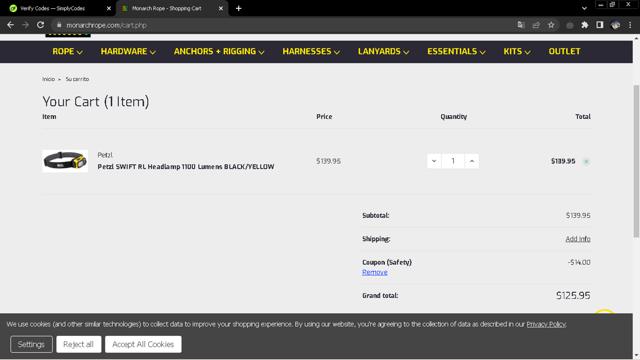Expand the LANYARDS menu
The image size is (640, 360).
[383, 51]
